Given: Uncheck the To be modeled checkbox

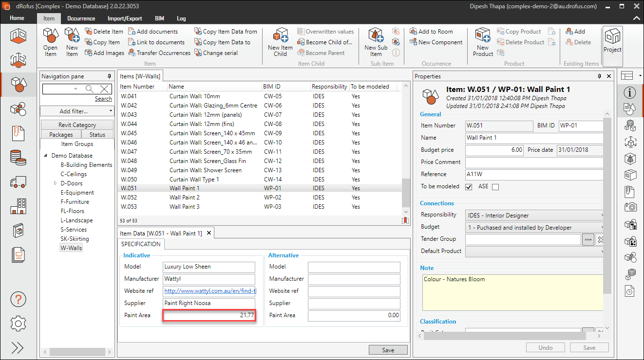Looking at the screenshot, I should coord(469,187).
